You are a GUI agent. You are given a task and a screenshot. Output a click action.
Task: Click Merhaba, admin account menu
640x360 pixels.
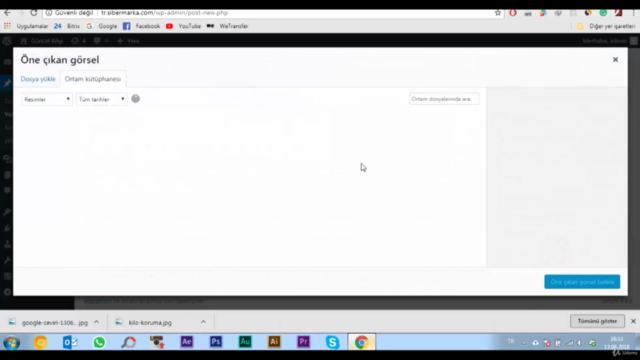click(x=610, y=41)
